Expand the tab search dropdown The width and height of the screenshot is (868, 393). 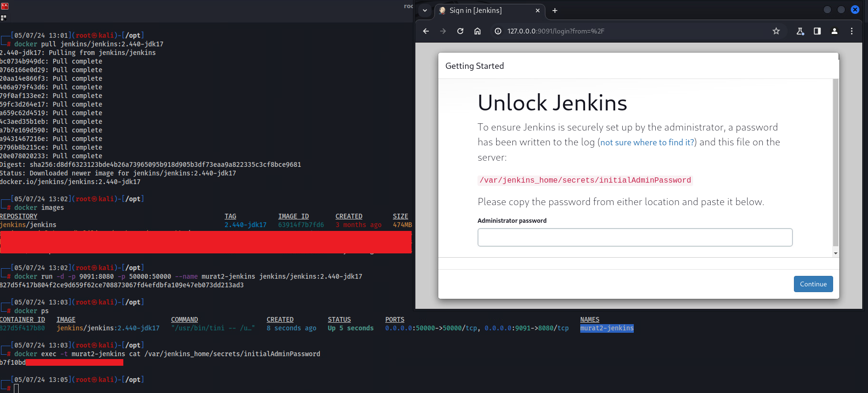[425, 11]
